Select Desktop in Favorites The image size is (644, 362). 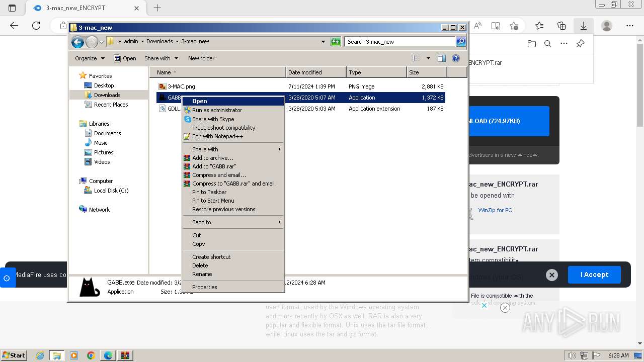104,85
